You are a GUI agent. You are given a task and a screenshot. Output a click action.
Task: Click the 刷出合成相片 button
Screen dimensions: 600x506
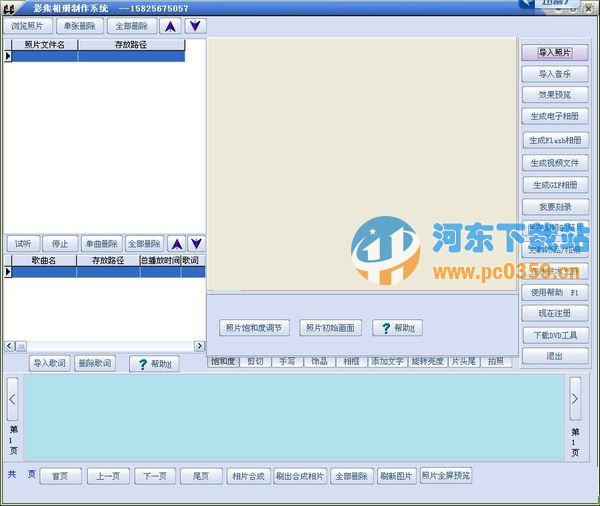(300, 476)
